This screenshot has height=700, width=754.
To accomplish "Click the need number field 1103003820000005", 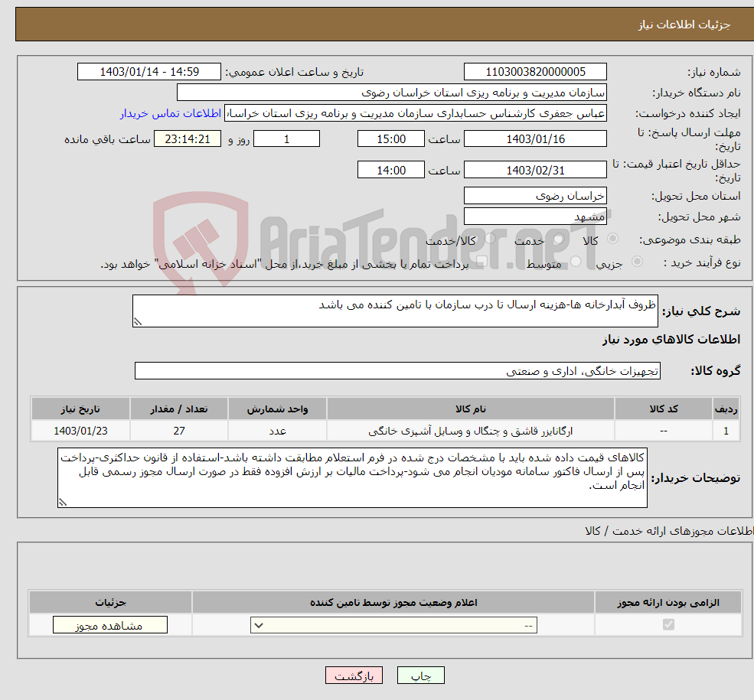I will pyautogui.click(x=535, y=72).
